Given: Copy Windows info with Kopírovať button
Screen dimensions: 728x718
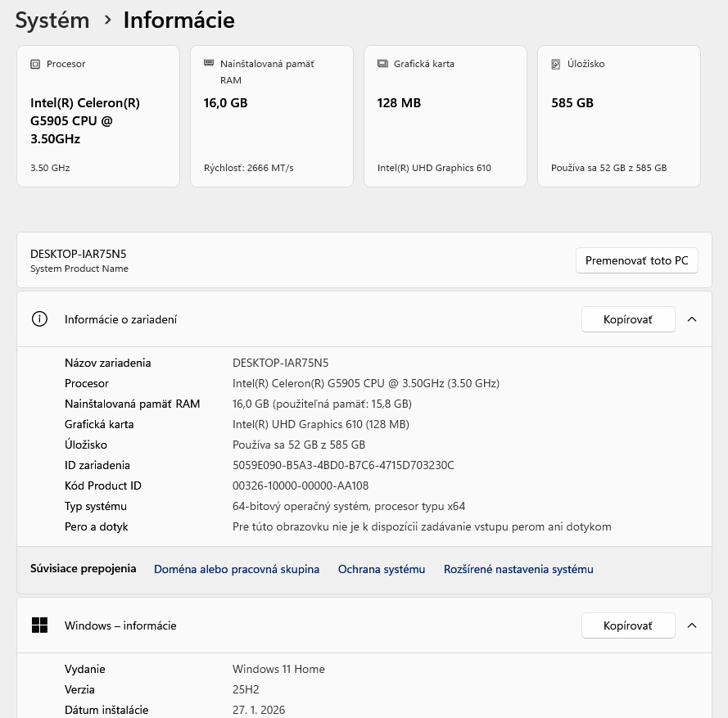Looking at the screenshot, I should (x=628, y=625).
